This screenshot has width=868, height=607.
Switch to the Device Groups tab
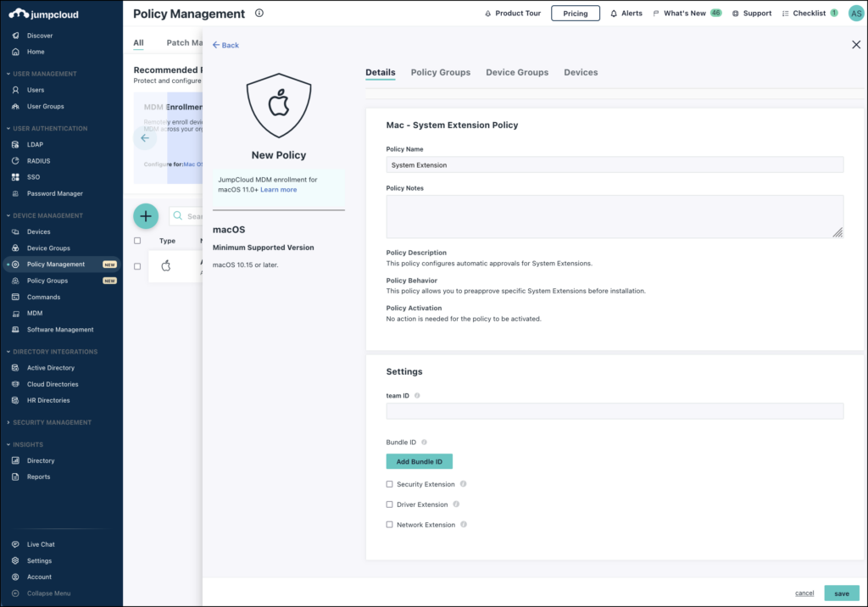(x=517, y=73)
